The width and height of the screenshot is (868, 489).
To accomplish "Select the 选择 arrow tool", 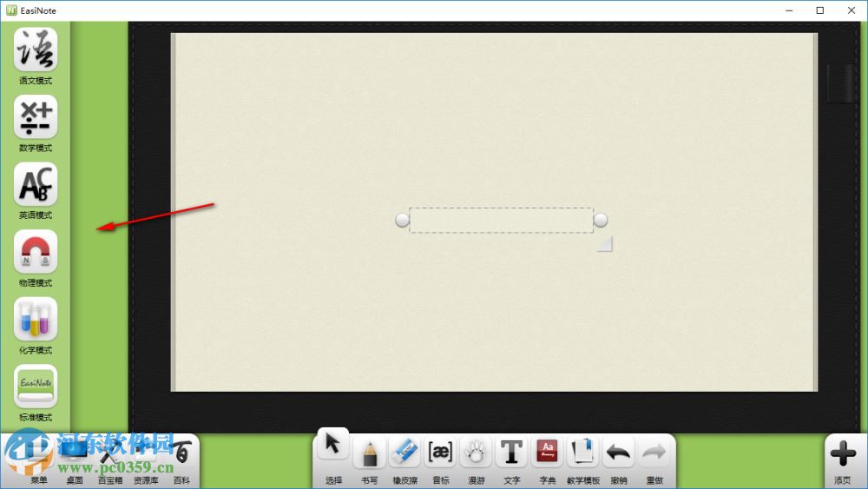I will (332, 457).
